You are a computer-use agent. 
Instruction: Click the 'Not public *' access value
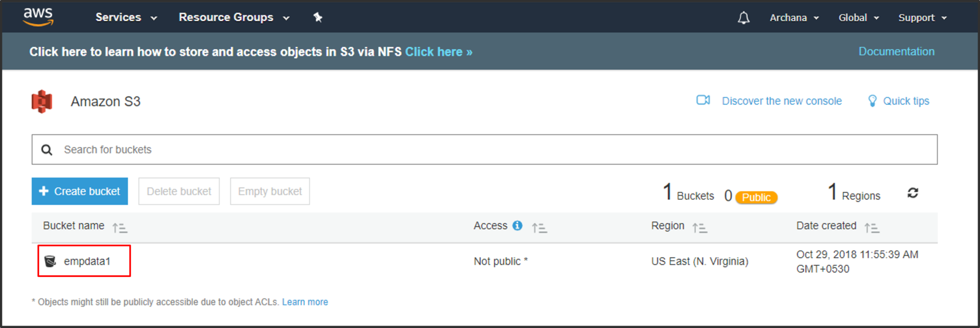coord(501,261)
